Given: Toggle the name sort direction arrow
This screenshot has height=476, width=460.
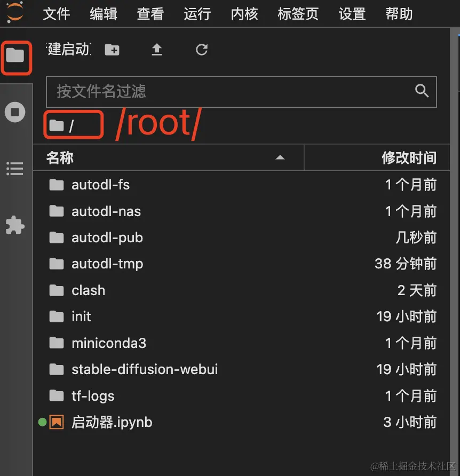Looking at the screenshot, I should pyautogui.click(x=280, y=157).
